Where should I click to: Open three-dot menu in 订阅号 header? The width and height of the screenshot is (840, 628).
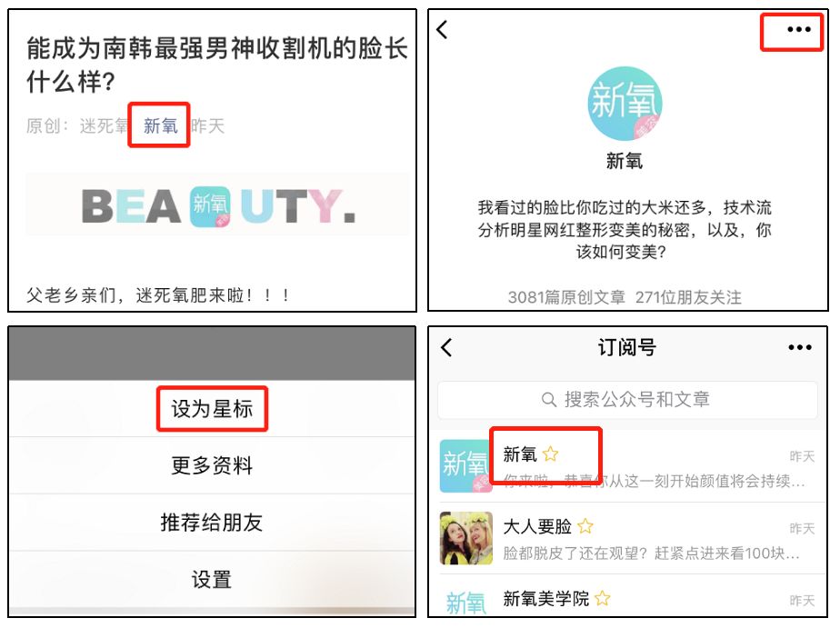(x=799, y=347)
